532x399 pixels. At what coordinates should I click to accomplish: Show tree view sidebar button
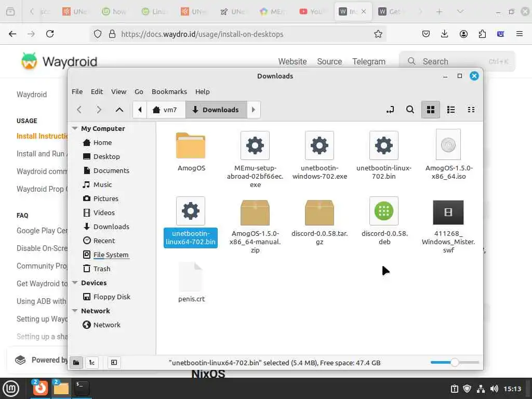click(x=92, y=362)
